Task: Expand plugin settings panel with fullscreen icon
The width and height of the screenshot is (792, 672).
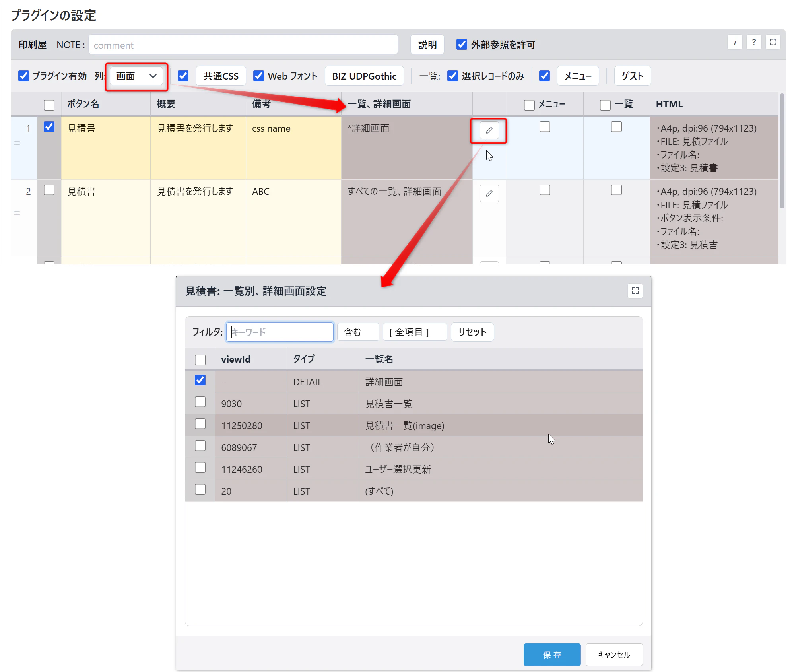Action: pos(773,42)
